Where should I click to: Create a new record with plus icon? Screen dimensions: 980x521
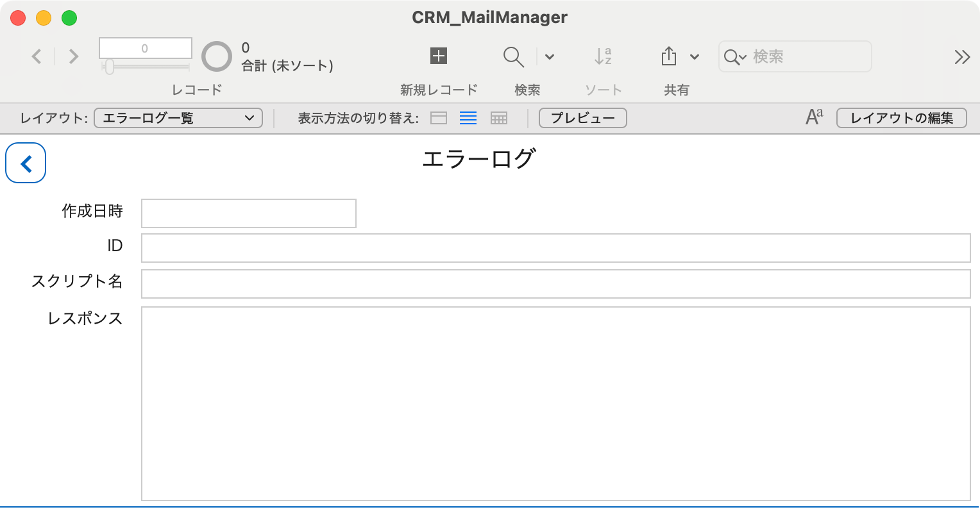[x=439, y=56]
